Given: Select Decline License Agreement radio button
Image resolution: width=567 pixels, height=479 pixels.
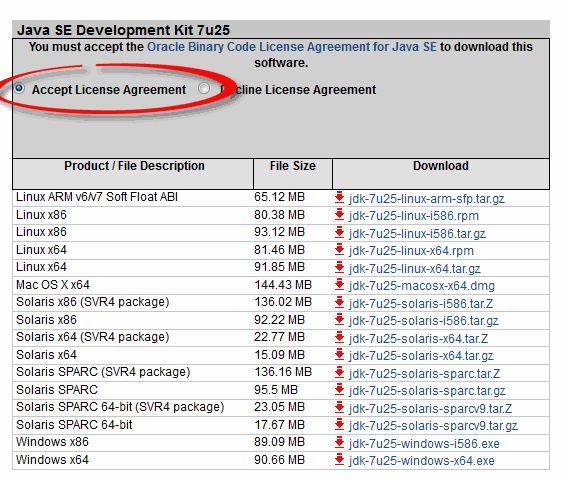Looking at the screenshot, I should (x=204, y=88).
